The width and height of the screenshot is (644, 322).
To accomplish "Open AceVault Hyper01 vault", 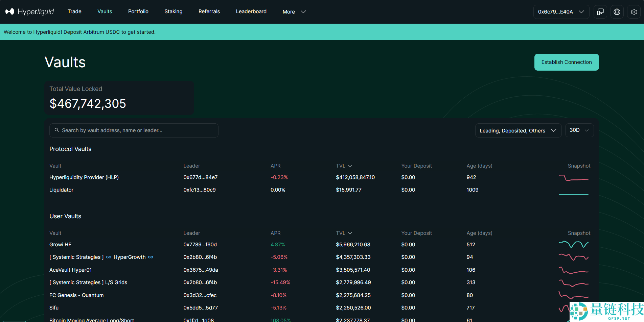I will click(70, 270).
